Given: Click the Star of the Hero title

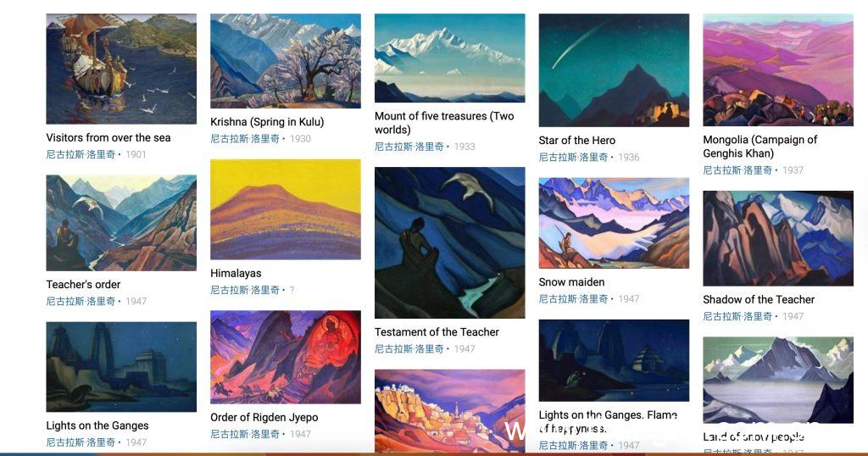Looking at the screenshot, I should [576, 141].
